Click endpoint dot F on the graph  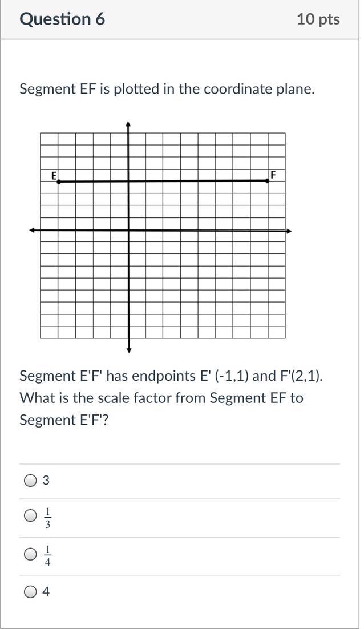point(268,180)
